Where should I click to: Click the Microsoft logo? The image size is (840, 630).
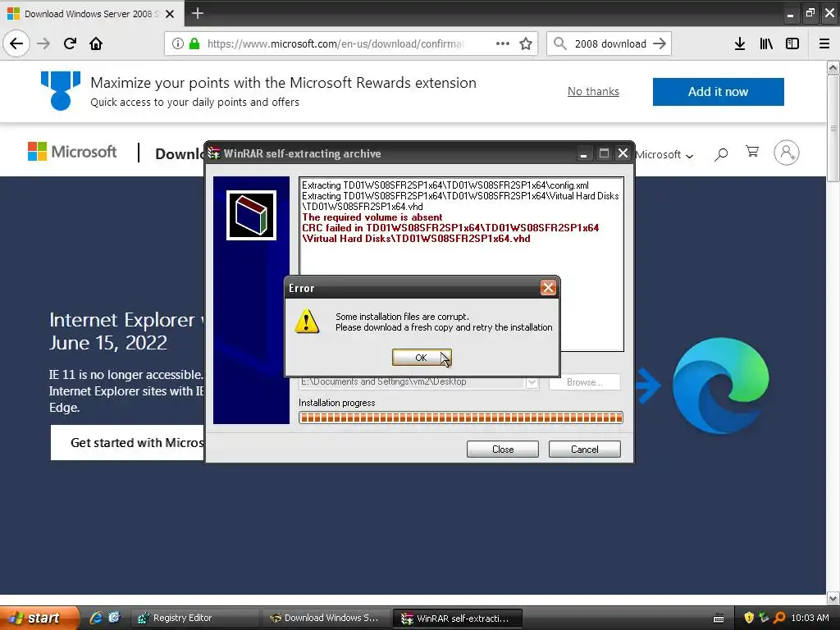(72, 152)
